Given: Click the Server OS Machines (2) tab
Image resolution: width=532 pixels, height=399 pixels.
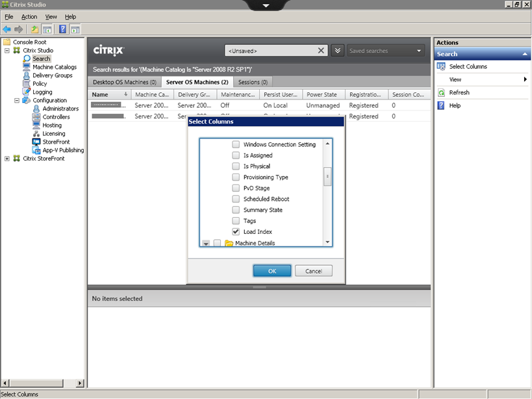Looking at the screenshot, I should [197, 82].
